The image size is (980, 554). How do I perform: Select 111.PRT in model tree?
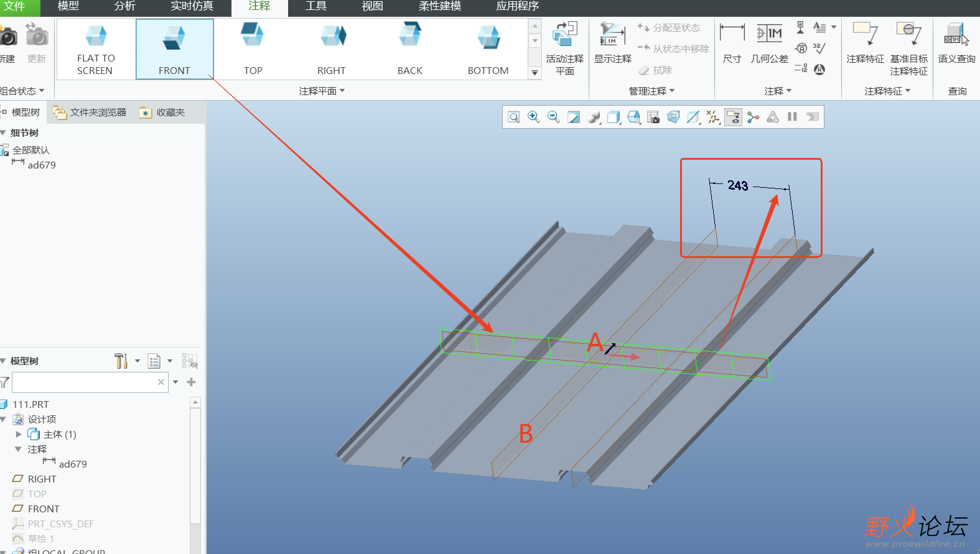[x=30, y=404]
